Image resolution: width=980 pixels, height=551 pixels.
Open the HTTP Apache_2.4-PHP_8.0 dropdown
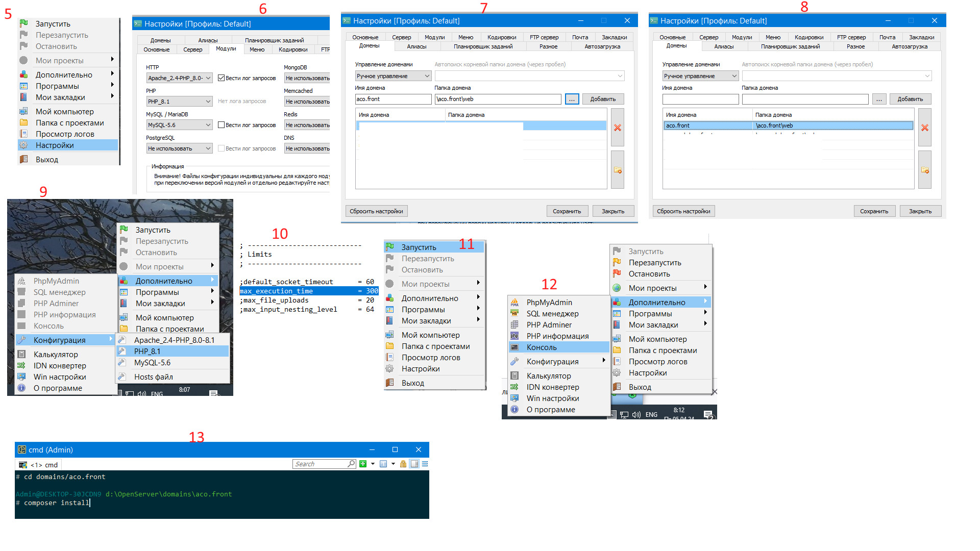[x=179, y=78]
